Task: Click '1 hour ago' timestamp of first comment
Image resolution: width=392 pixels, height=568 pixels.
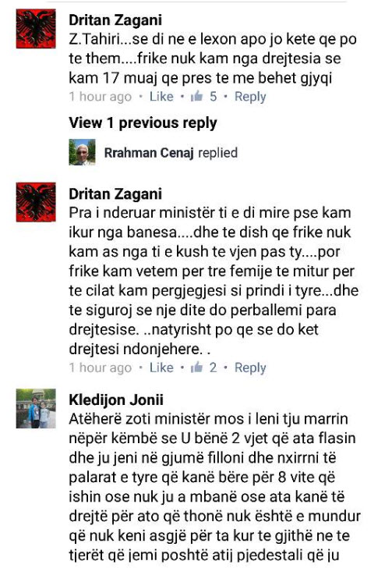Action: [x=101, y=97]
